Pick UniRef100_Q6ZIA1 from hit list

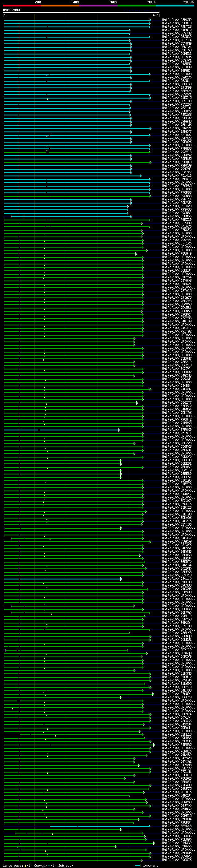point(177,108)
